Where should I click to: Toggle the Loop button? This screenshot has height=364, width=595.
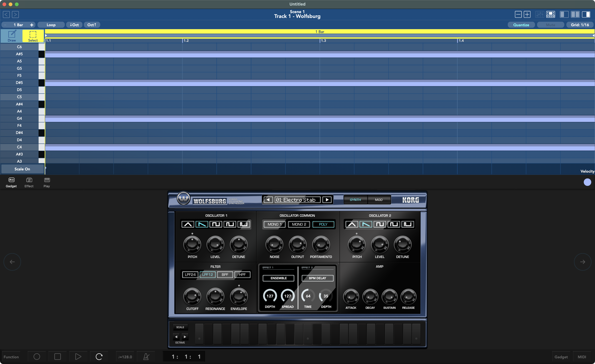(x=51, y=25)
